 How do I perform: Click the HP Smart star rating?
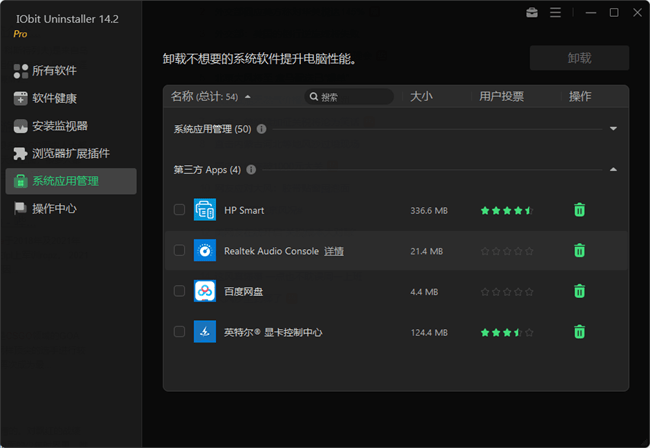pos(507,211)
